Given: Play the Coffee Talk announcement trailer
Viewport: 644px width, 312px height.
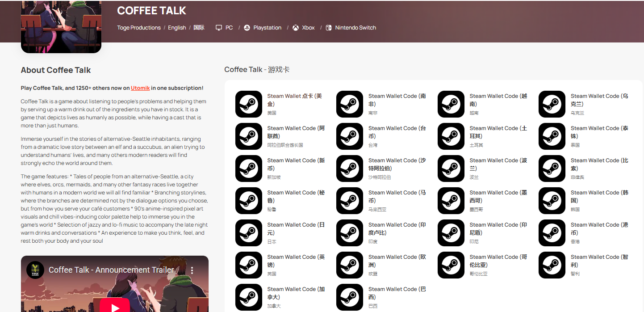Looking at the screenshot, I should pos(115,307).
